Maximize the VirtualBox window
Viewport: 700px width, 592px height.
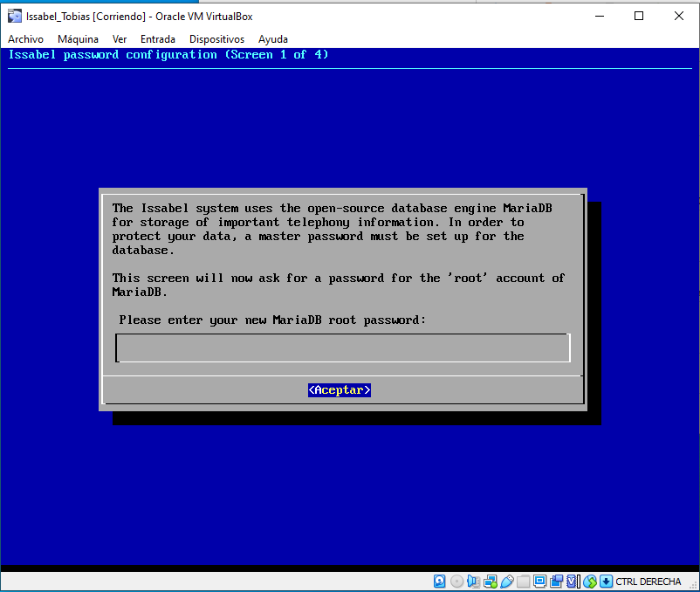pos(639,16)
